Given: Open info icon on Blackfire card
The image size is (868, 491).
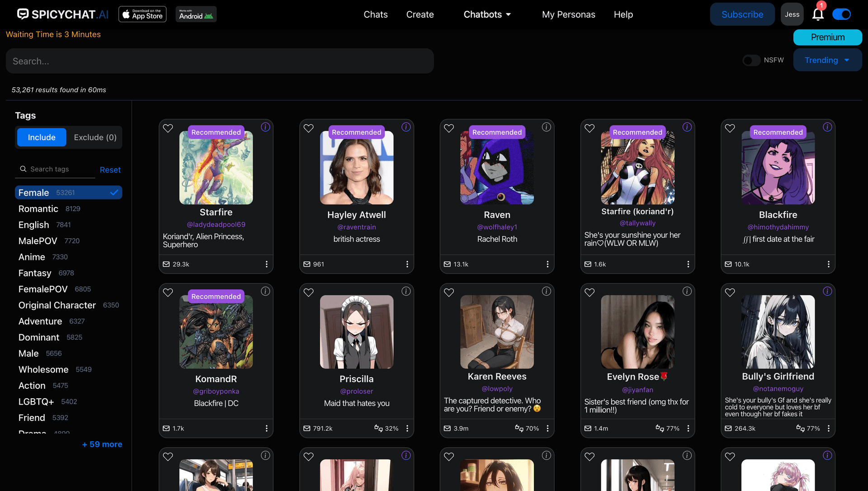Looking at the screenshot, I should [827, 127].
